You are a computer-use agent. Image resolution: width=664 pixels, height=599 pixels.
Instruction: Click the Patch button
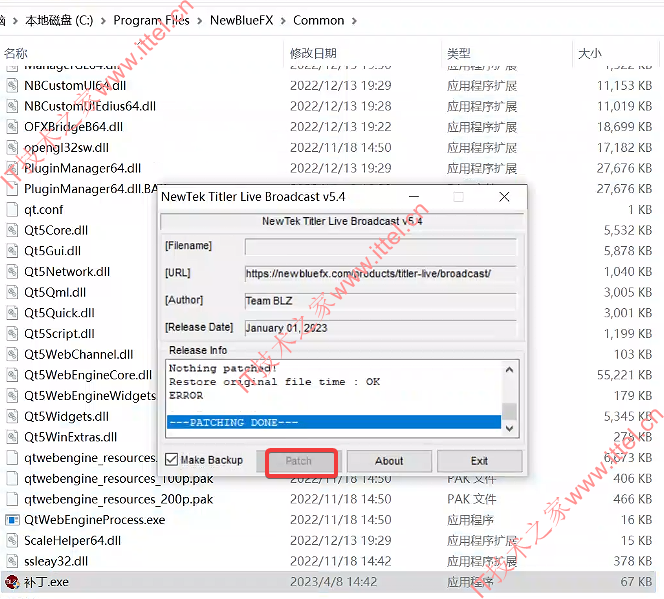pos(299,461)
